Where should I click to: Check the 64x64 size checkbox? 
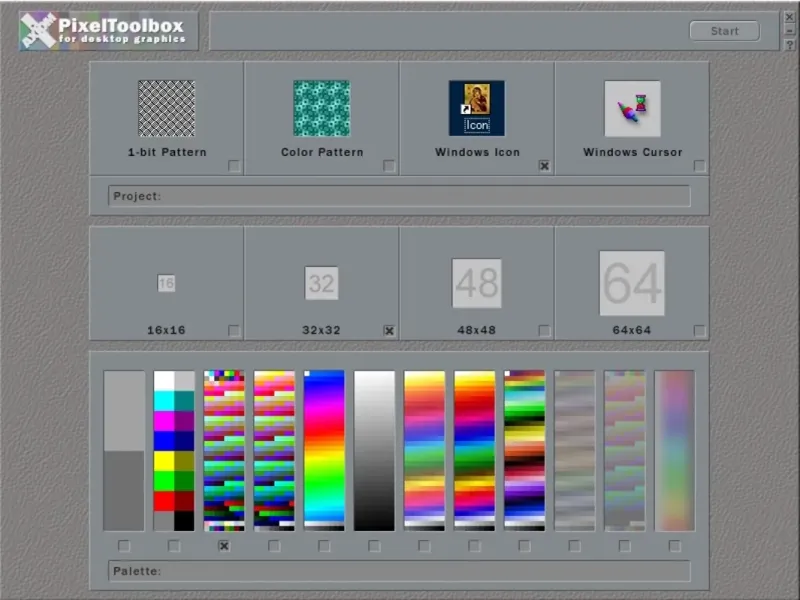click(699, 331)
